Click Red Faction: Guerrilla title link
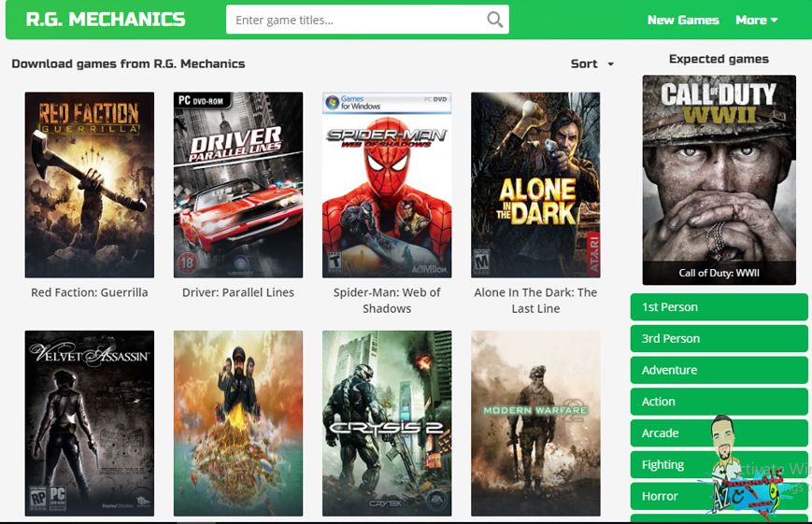The height and width of the screenshot is (524, 812). (x=90, y=292)
